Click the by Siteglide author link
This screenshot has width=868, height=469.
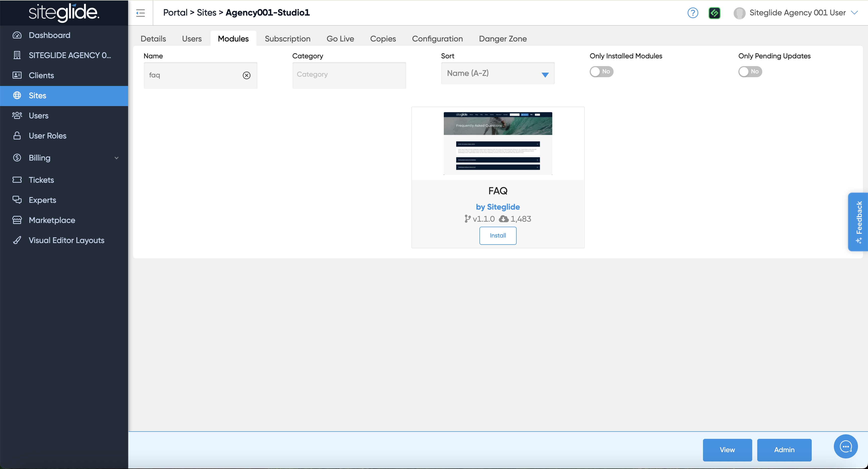497,207
